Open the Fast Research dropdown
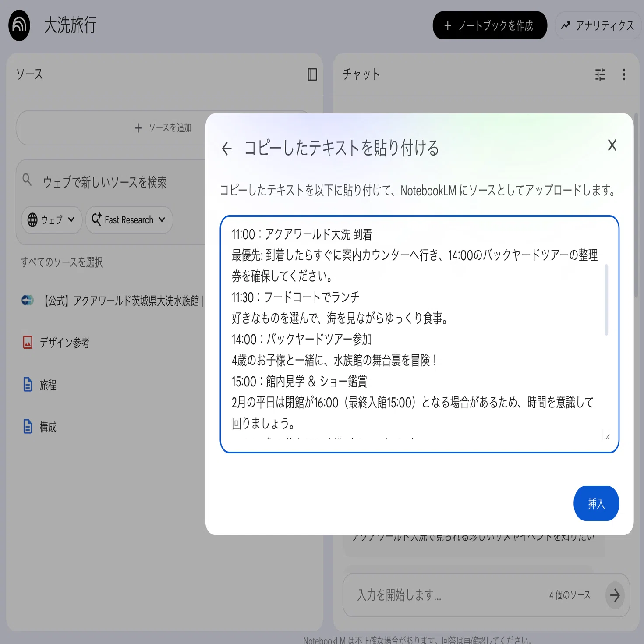The height and width of the screenshot is (644, 644). 129,220
